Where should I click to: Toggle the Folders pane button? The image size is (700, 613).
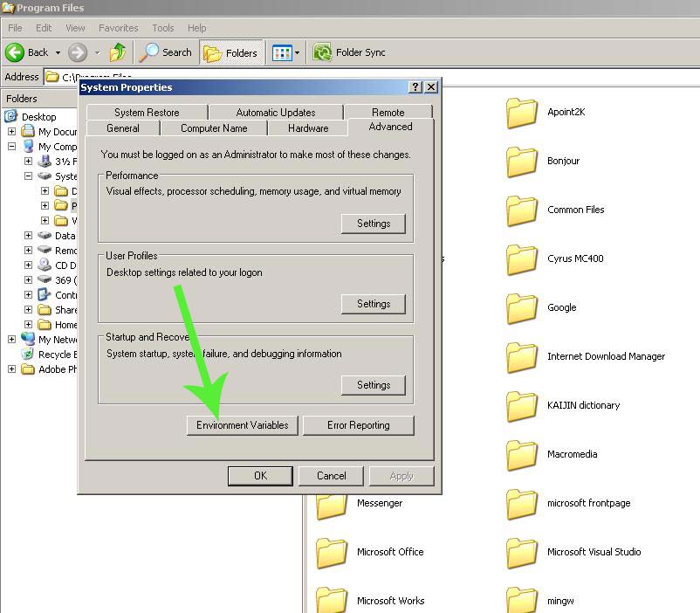click(231, 52)
